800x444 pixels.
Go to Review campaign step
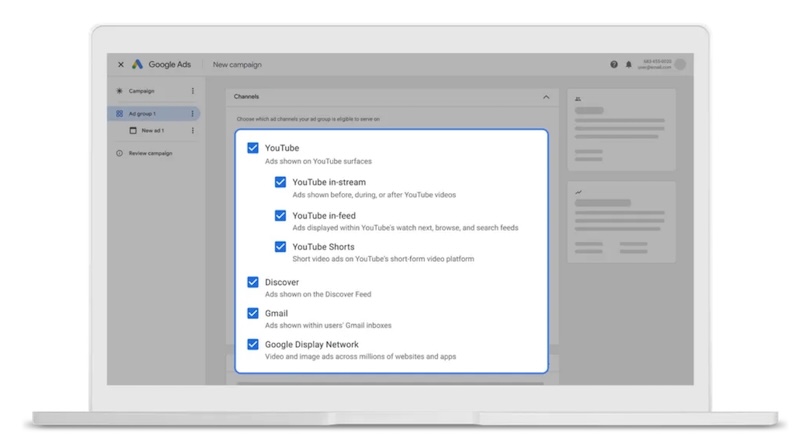(x=151, y=153)
